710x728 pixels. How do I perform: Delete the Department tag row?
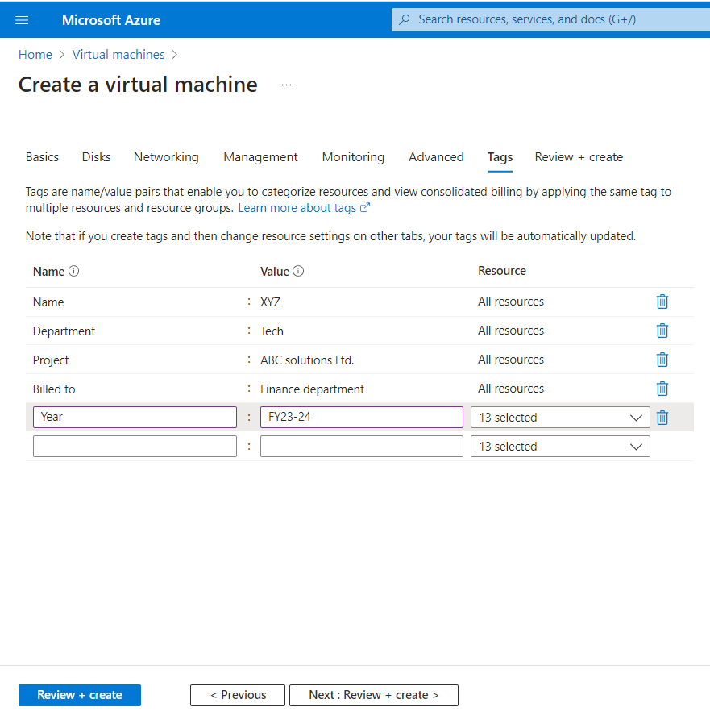click(662, 331)
